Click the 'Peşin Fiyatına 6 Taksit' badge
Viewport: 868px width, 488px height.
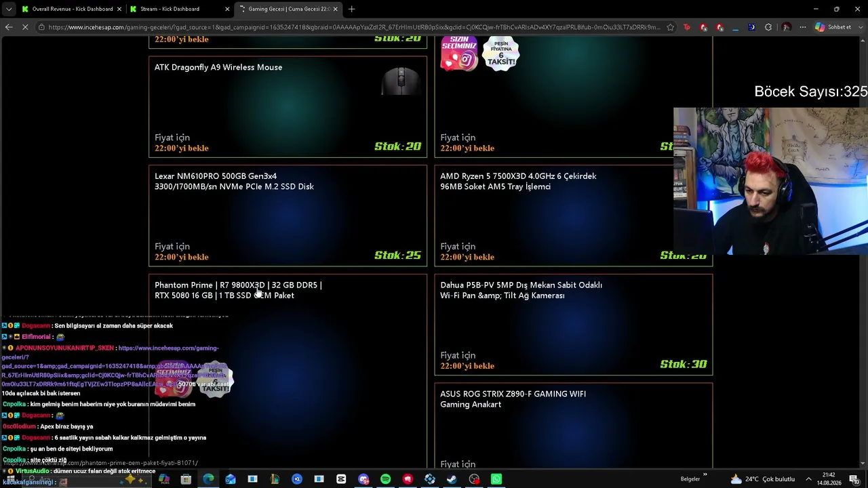(x=501, y=53)
